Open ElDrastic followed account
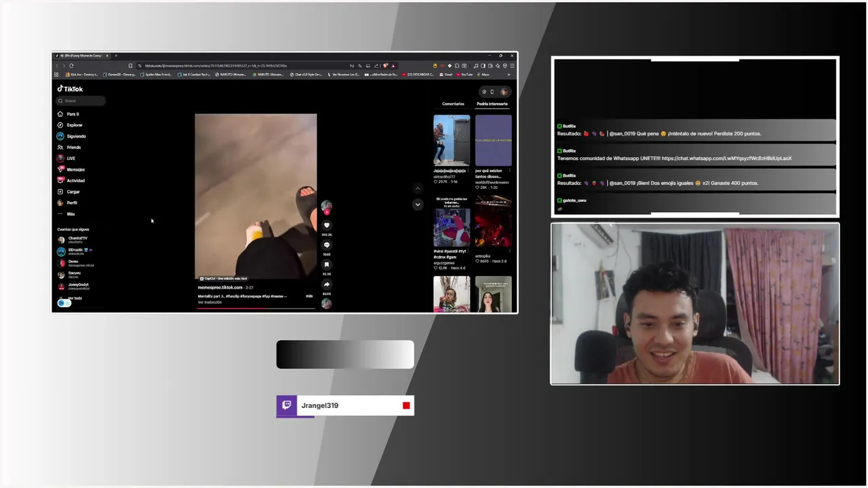The image size is (868, 488). pyautogui.click(x=75, y=251)
